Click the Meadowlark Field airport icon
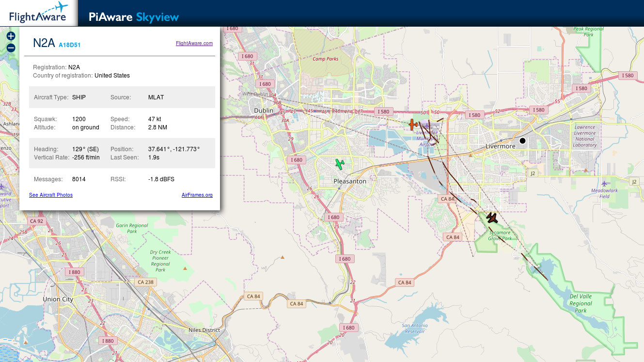This screenshot has width=644, height=362. coord(604,183)
